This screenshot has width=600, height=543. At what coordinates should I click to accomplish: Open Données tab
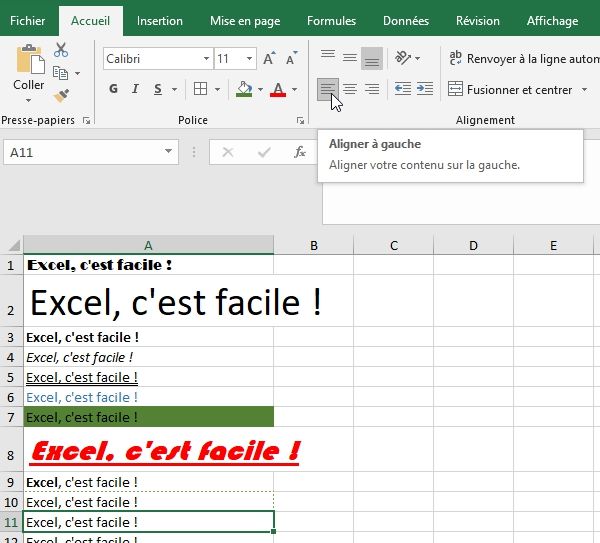click(x=406, y=21)
